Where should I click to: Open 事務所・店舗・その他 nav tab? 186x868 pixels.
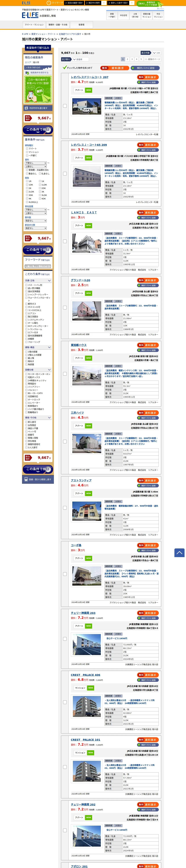click(58, 25)
